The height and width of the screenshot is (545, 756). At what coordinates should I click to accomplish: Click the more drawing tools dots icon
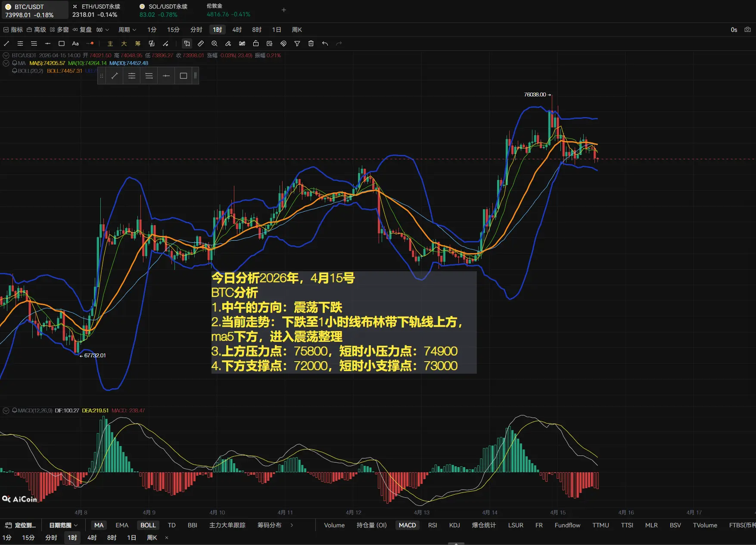click(90, 43)
